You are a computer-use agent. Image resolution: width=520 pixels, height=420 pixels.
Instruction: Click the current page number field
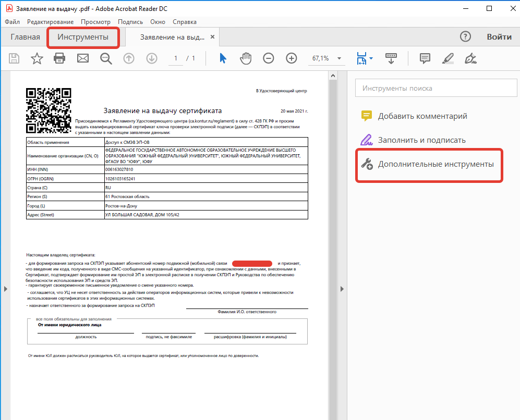[x=176, y=58]
